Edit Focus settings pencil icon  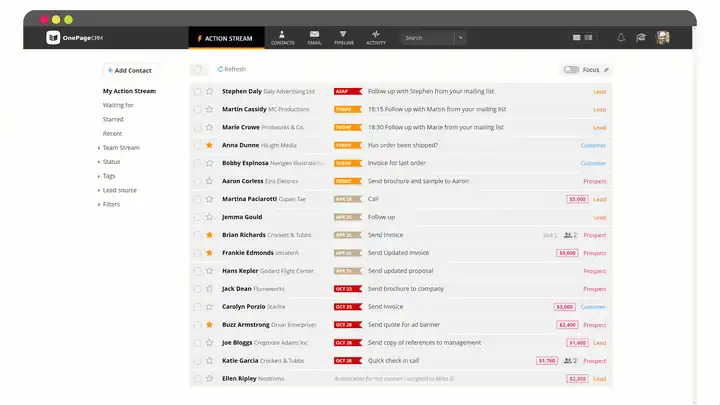[x=606, y=70]
